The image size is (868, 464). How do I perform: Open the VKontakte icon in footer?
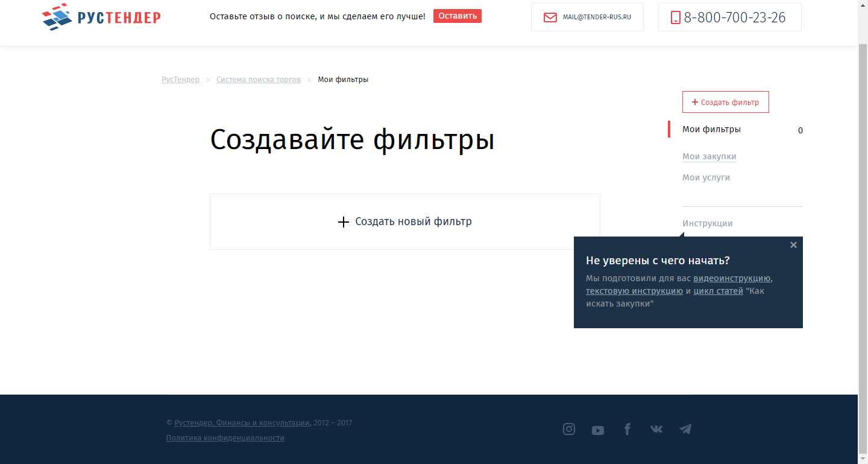(656, 429)
